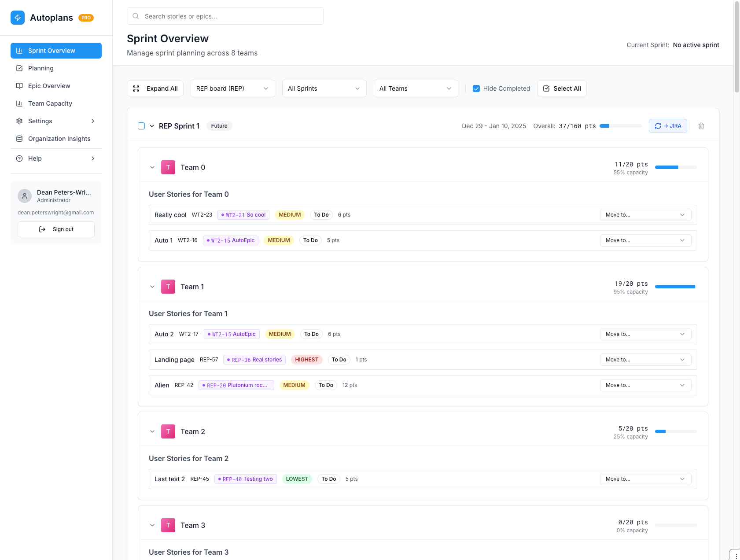The image size is (740, 560).
Task: Enable the Hide Completed checkbox
Action: pyautogui.click(x=476, y=88)
